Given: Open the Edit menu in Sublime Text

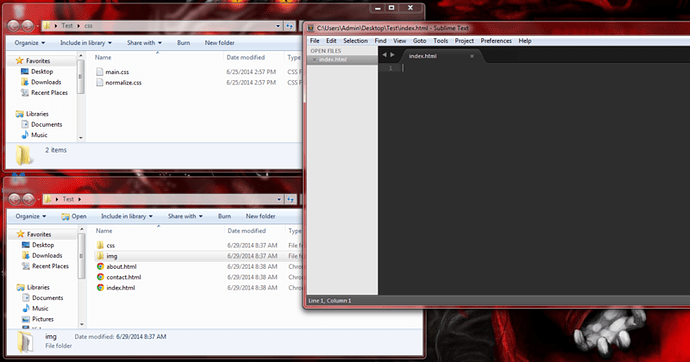Looking at the screenshot, I should [331, 41].
